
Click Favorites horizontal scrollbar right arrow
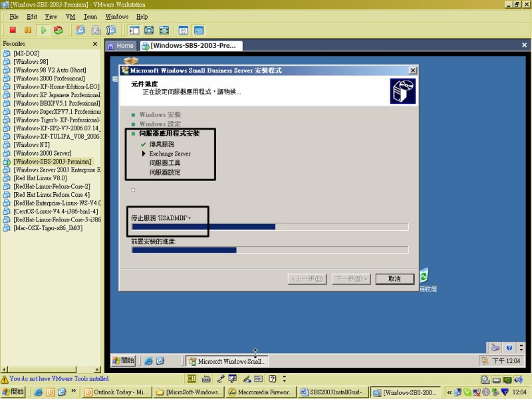click(x=98, y=370)
